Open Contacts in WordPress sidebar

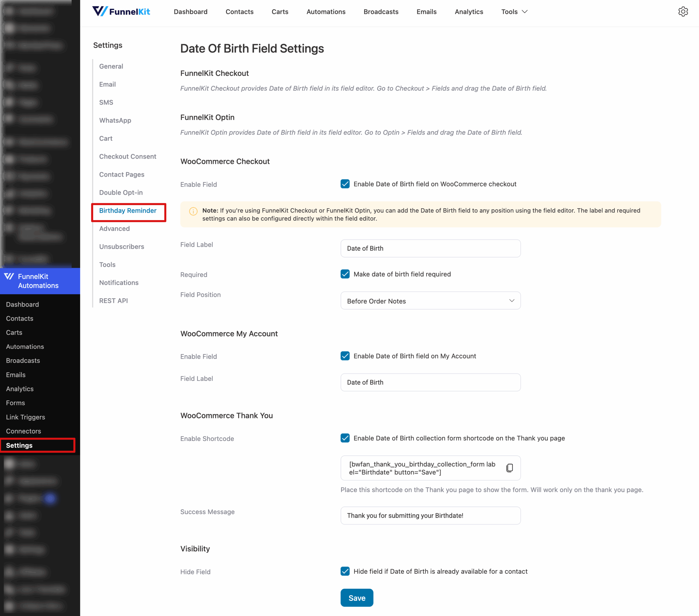[x=20, y=318]
